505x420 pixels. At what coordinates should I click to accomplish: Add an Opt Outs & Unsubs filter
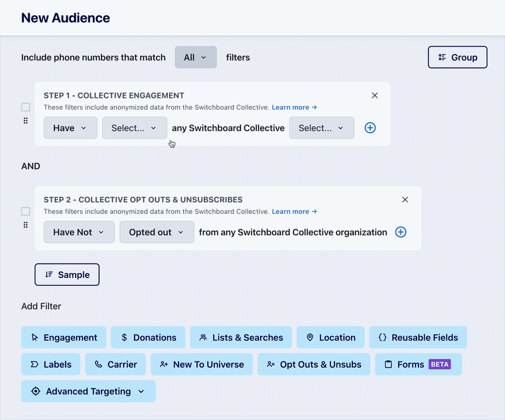point(314,365)
